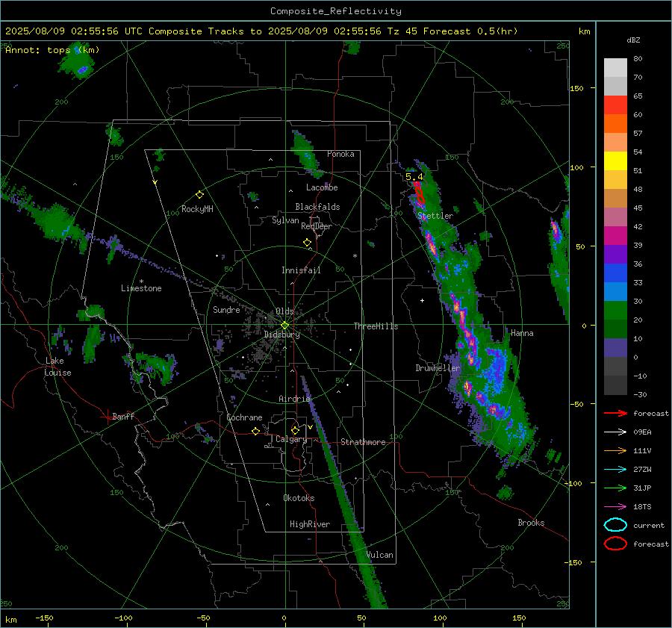The height and width of the screenshot is (628, 672).
Task: Click the Brooks city label
Action: (x=531, y=523)
